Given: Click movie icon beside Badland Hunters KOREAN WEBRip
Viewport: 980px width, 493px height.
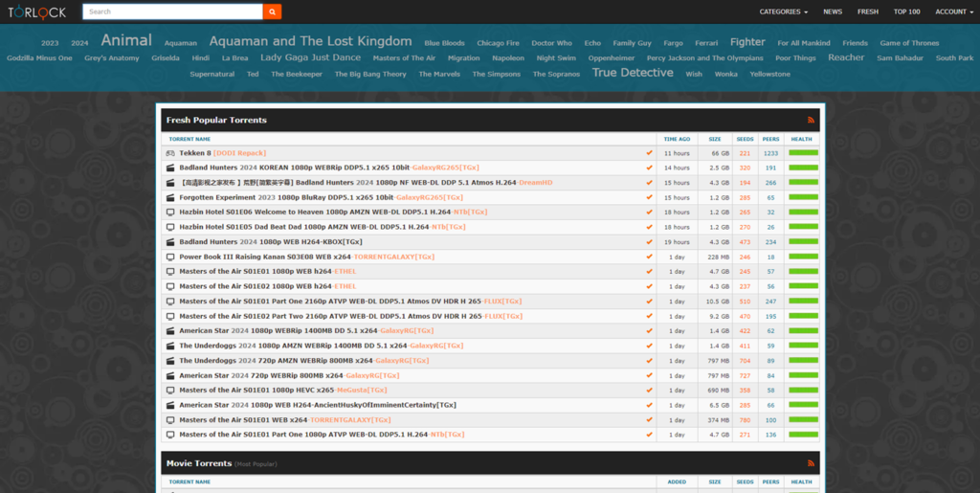Looking at the screenshot, I should [170, 168].
